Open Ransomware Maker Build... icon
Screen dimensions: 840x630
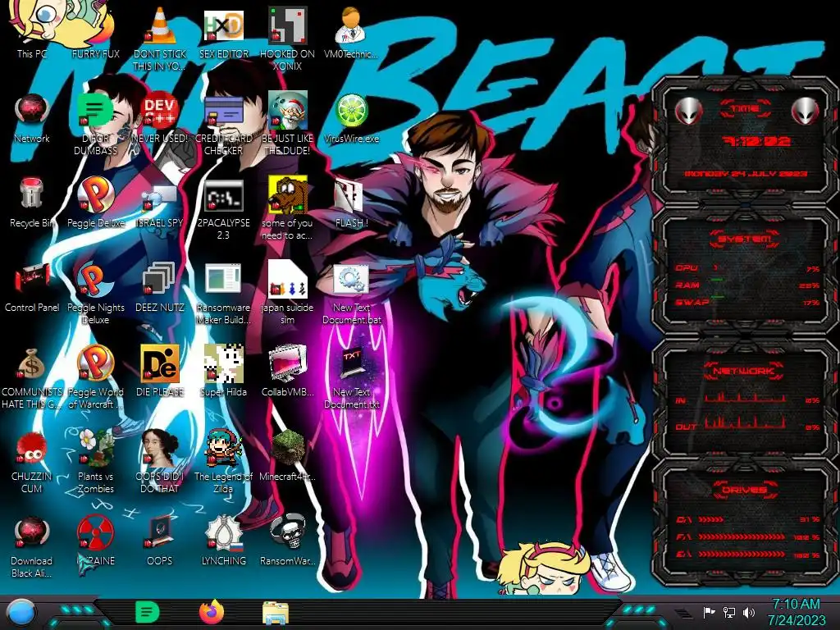[223, 293]
